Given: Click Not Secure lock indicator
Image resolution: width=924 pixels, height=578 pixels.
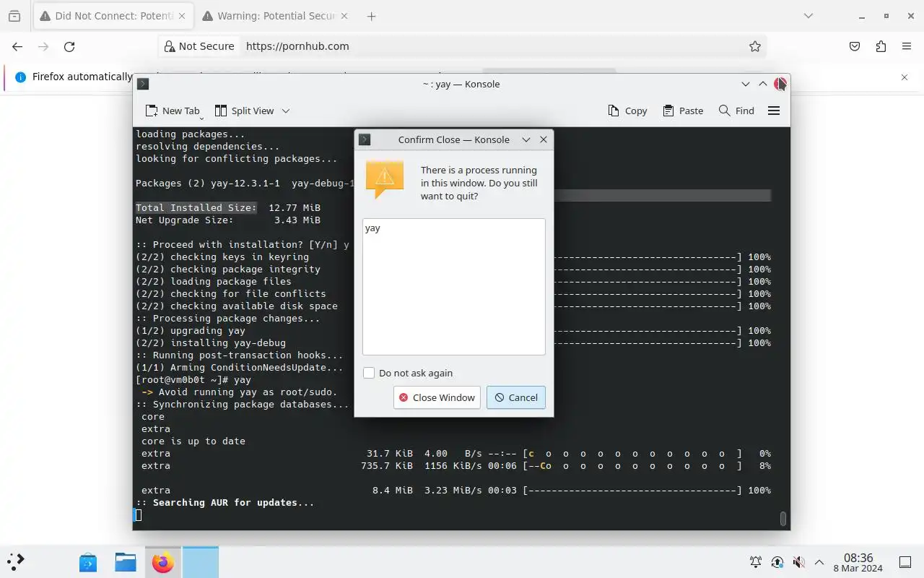Looking at the screenshot, I should (199, 46).
